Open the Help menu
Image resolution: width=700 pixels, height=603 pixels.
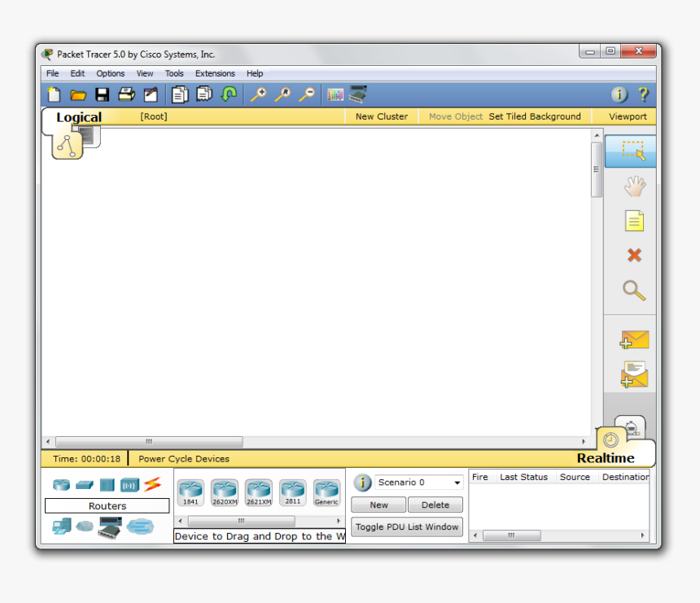pos(255,73)
